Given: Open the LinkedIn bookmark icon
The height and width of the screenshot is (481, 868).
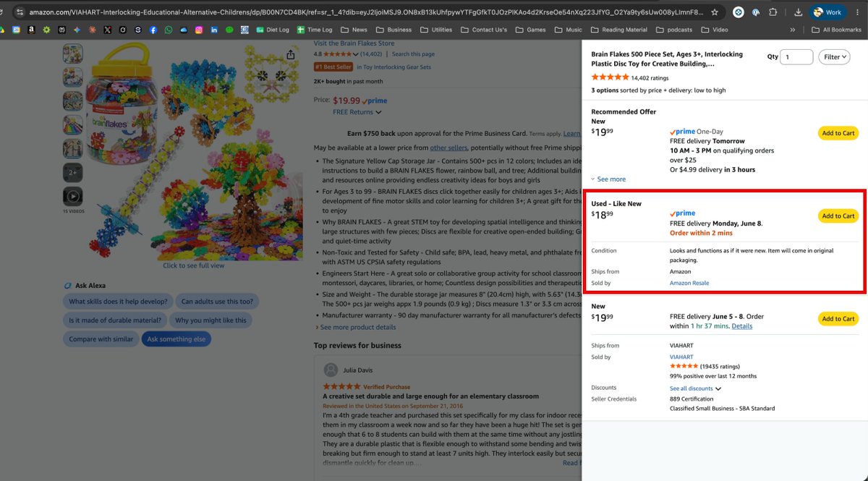Looking at the screenshot, I should point(214,30).
